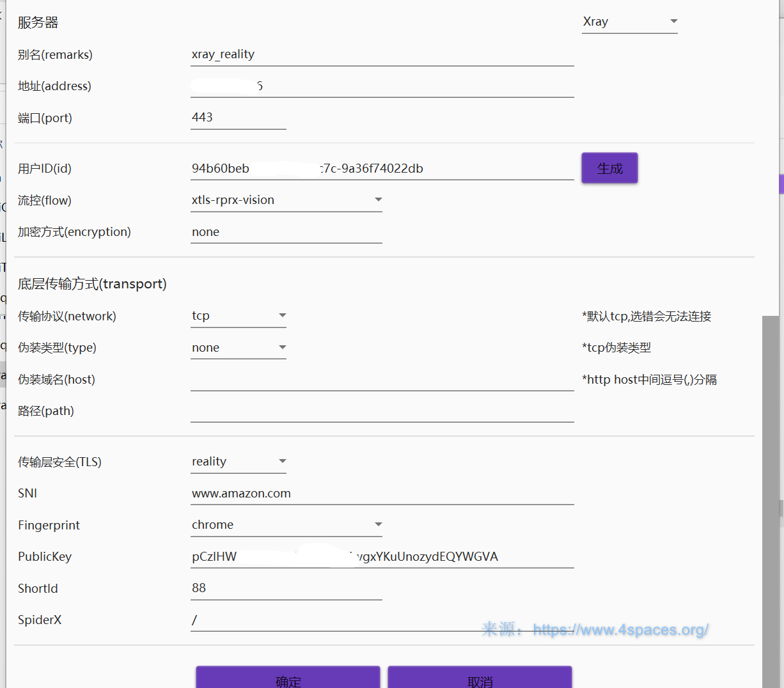Open the 传输层安全(TLS) reality dropdown
This screenshot has height=688, width=784.
(239, 462)
